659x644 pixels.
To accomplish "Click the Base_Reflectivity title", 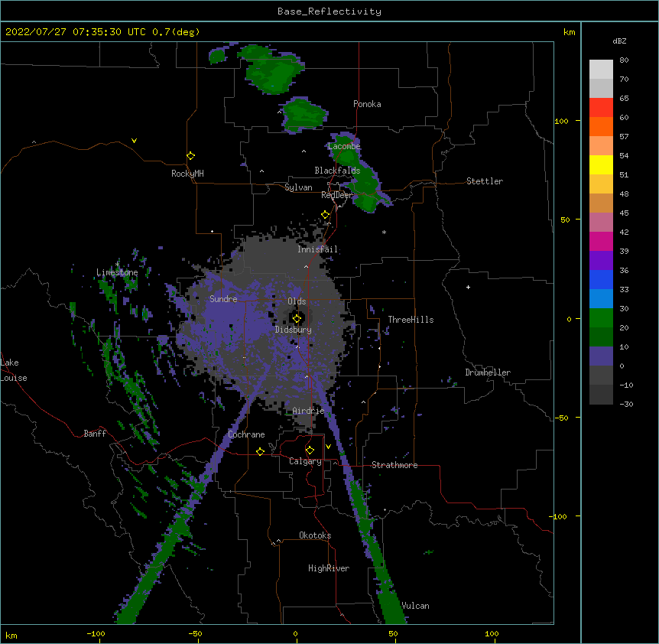I will pyautogui.click(x=329, y=11).
